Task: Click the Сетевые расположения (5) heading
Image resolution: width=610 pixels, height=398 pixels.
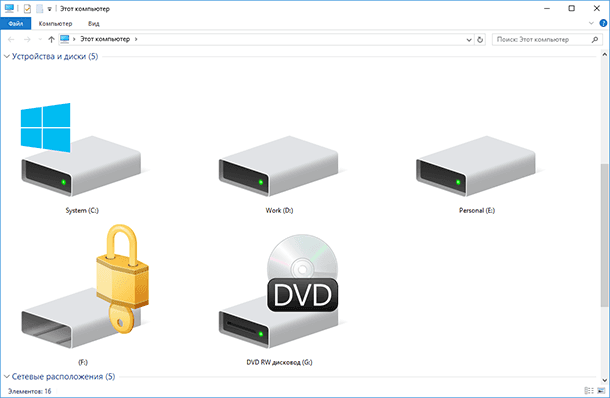Action: [x=63, y=376]
